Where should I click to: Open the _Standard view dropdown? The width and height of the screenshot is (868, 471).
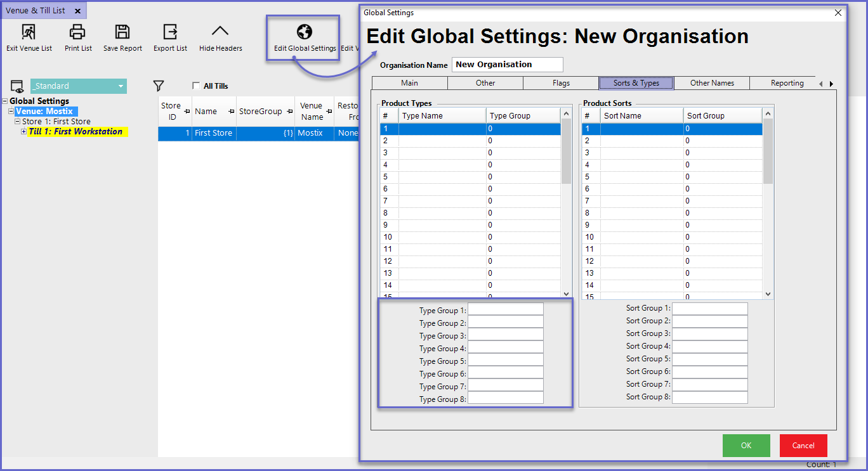121,86
